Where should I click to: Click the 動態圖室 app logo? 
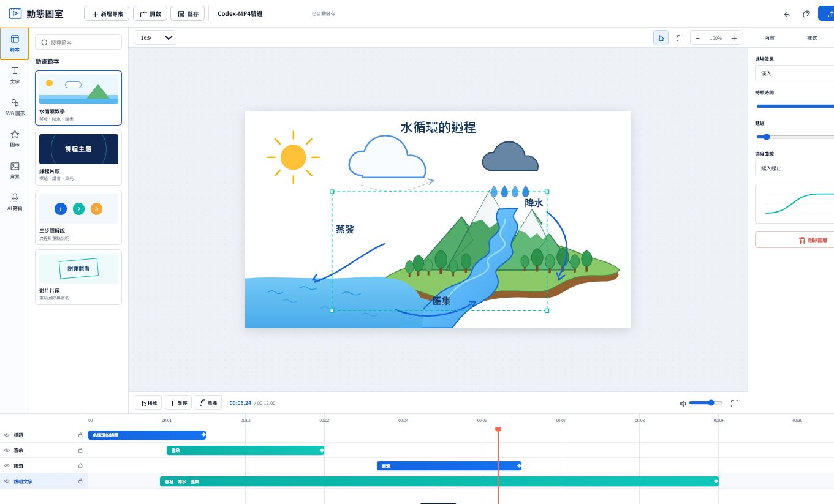click(x=36, y=13)
